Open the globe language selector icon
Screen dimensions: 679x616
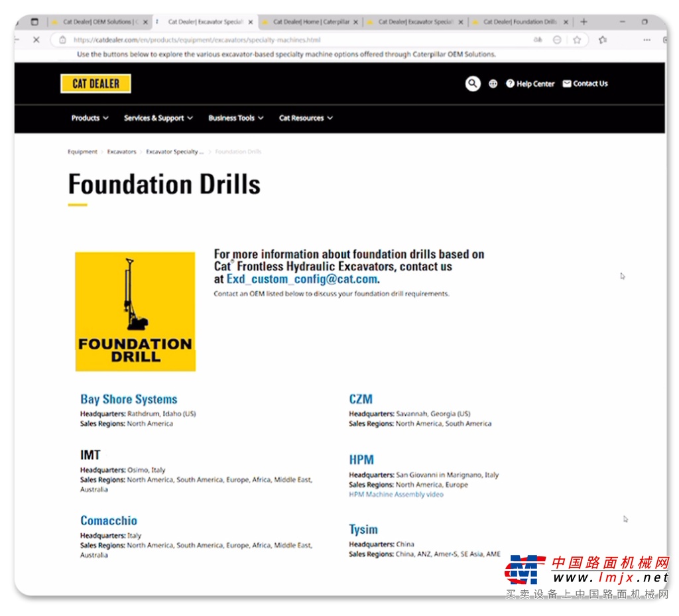493,84
